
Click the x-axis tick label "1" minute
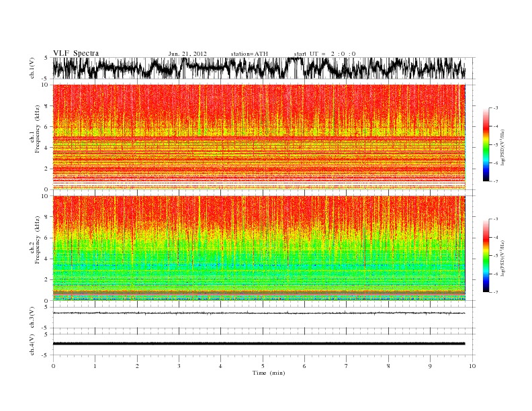[95, 366]
